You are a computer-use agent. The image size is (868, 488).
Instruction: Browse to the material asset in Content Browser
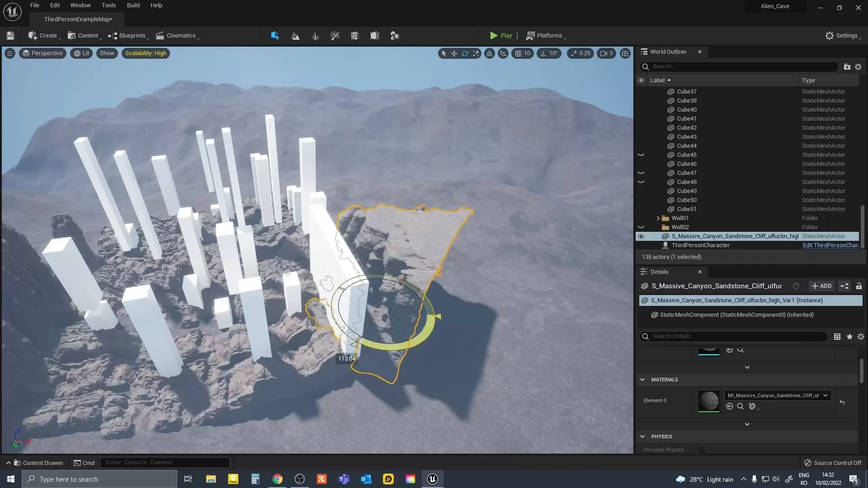pyautogui.click(x=740, y=406)
